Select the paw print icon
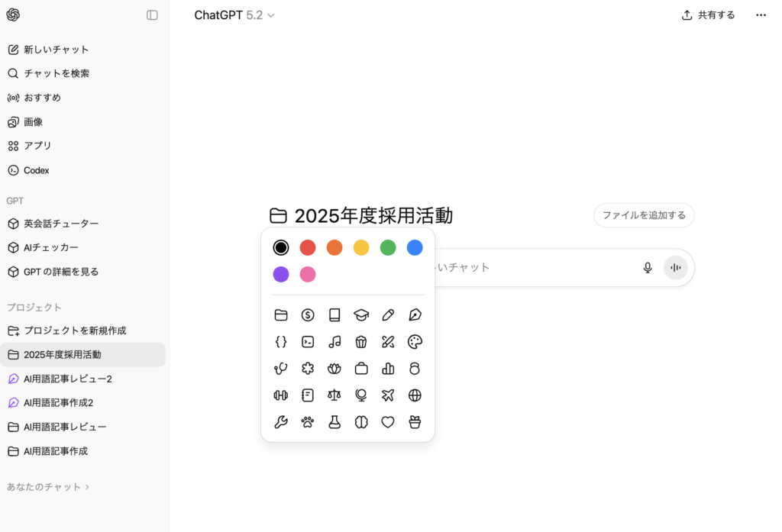Screen dimensions: 782x532 pyautogui.click(x=308, y=422)
